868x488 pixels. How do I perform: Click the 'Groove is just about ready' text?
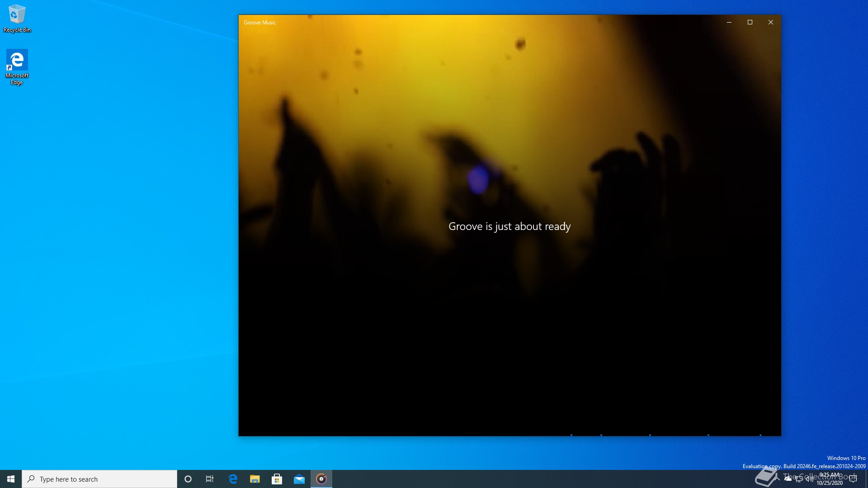coord(509,226)
